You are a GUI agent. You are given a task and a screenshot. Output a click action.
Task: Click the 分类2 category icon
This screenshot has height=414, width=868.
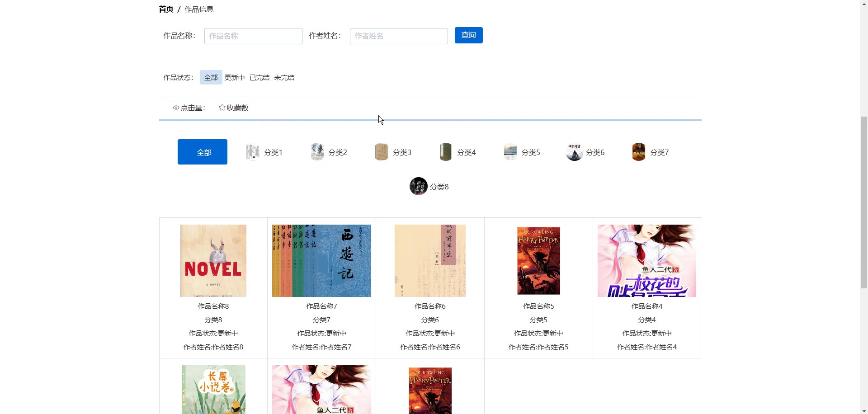click(317, 152)
